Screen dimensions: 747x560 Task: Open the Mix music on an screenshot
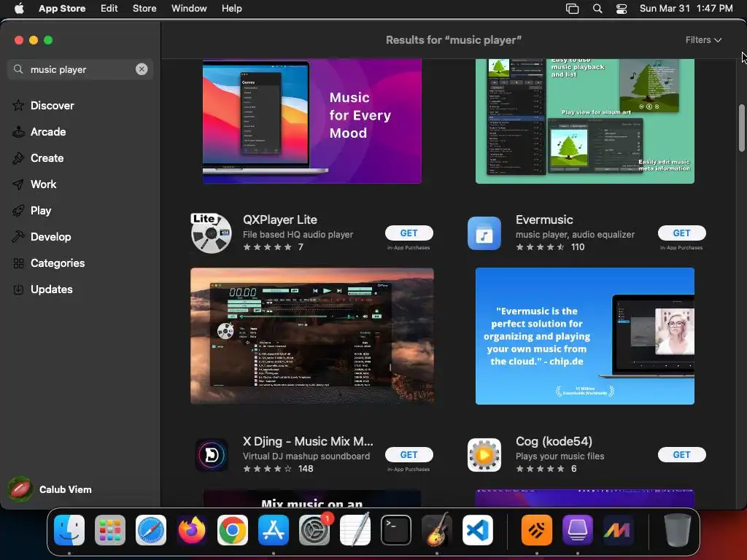tap(312, 499)
